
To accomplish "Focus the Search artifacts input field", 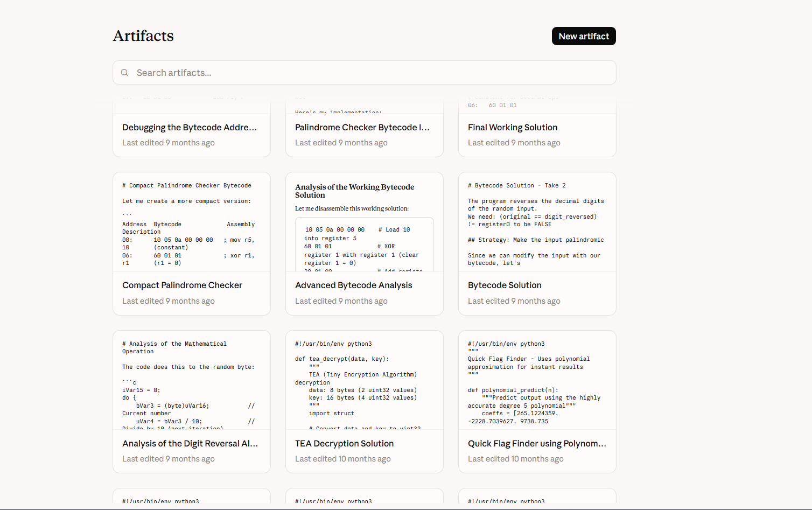I will [365, 73].
